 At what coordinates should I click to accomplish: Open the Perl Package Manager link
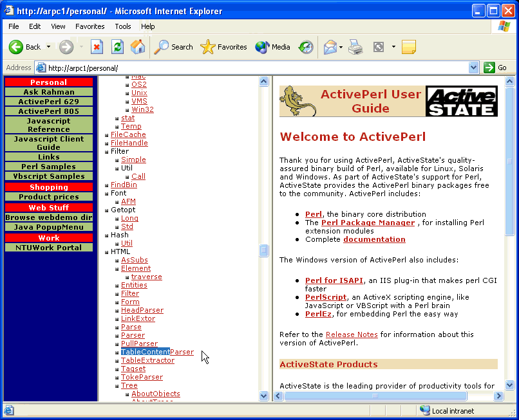pyautogui.click(x=368, y=223)
